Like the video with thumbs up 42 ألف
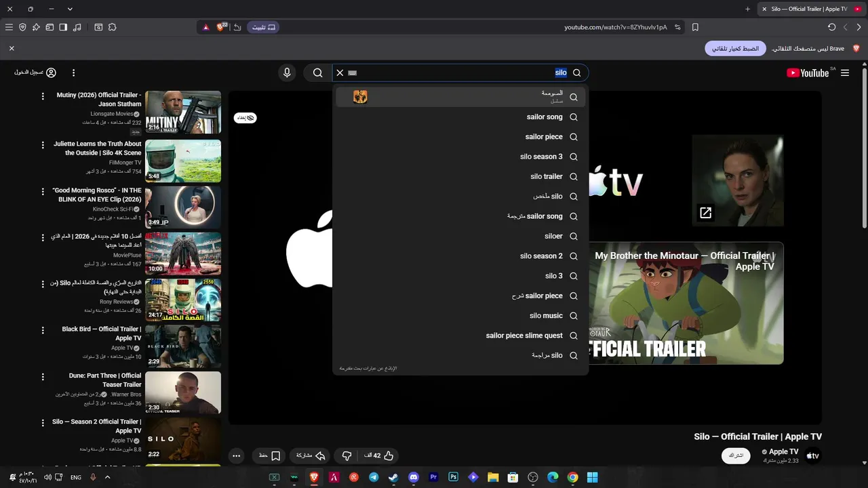868x488 pixels. point(379,455)
